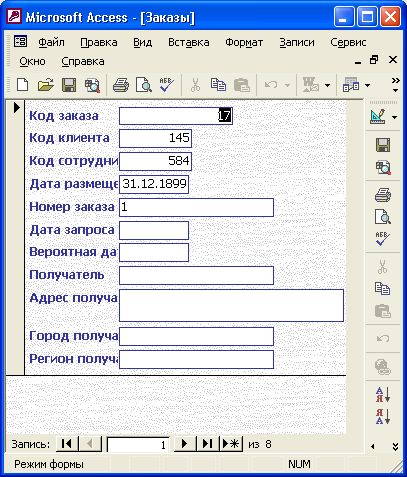Image resolution: width=407 pixels, height=477 pixels.
Task: Click the undo icon in side toolbar
Action: (x=383, y=339)
